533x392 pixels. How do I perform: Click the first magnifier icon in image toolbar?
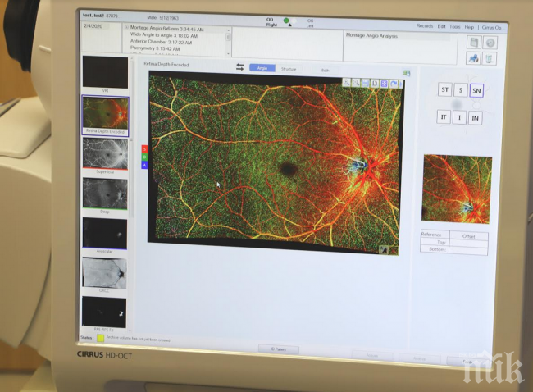point(348,83)
